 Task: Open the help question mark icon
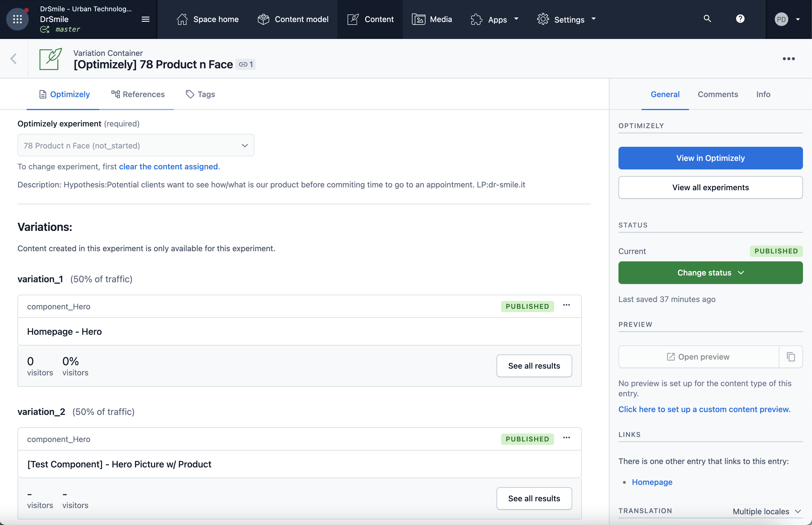740,19
